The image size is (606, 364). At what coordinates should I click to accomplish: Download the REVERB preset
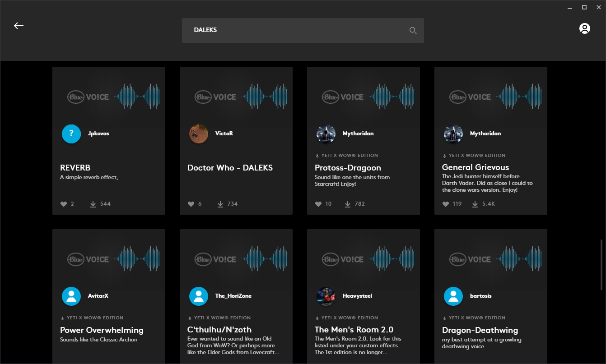click(x=93, y=204)
